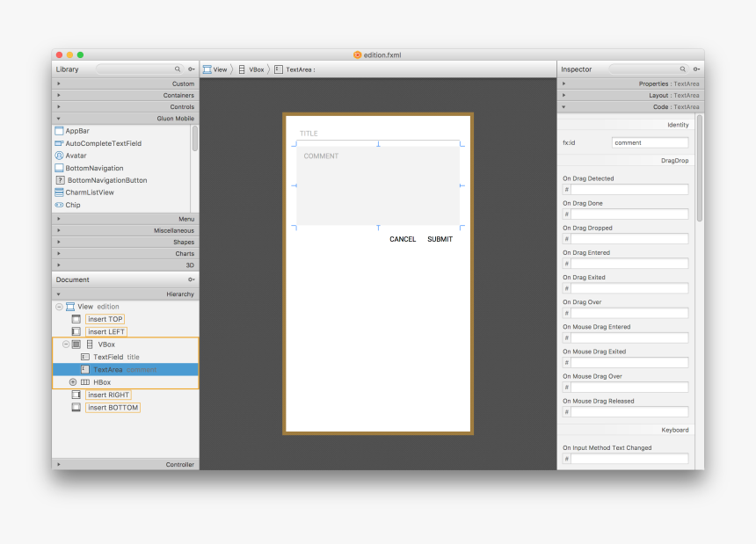The height and width of the screenshot is (544, 756).
Task: Collapse the VBox node in the Hierarchy
Action: [x=68, y=344]
